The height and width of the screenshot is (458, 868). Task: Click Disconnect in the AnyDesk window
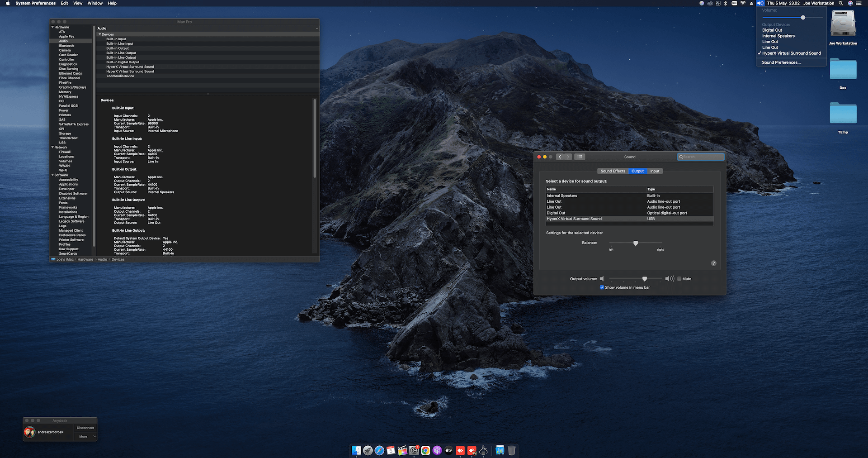pyautogui.click(x=85, y=428)
